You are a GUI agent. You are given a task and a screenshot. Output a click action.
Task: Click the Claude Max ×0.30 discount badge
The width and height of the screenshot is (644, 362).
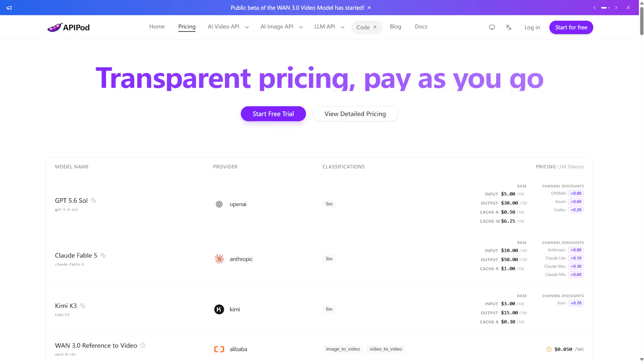(x=576, y=266)
